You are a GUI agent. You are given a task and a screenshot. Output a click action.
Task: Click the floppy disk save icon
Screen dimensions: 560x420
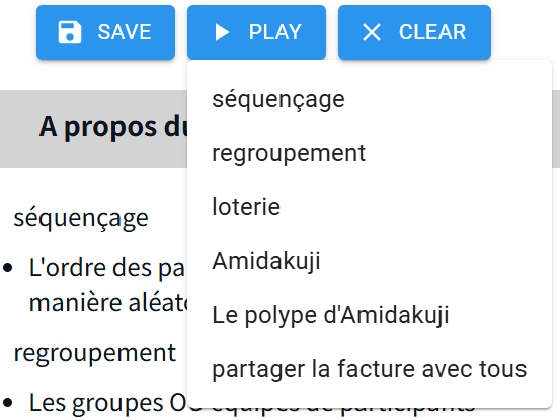point(70,32)
